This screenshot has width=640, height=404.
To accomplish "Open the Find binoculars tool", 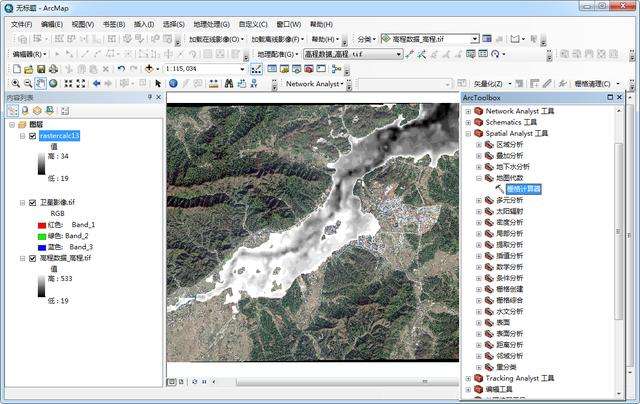I will 229,84.
